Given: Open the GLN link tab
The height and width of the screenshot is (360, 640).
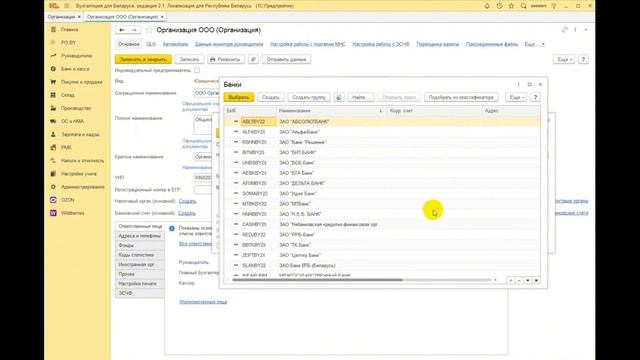Looking at the screenshot, I should tap(151, 44).
